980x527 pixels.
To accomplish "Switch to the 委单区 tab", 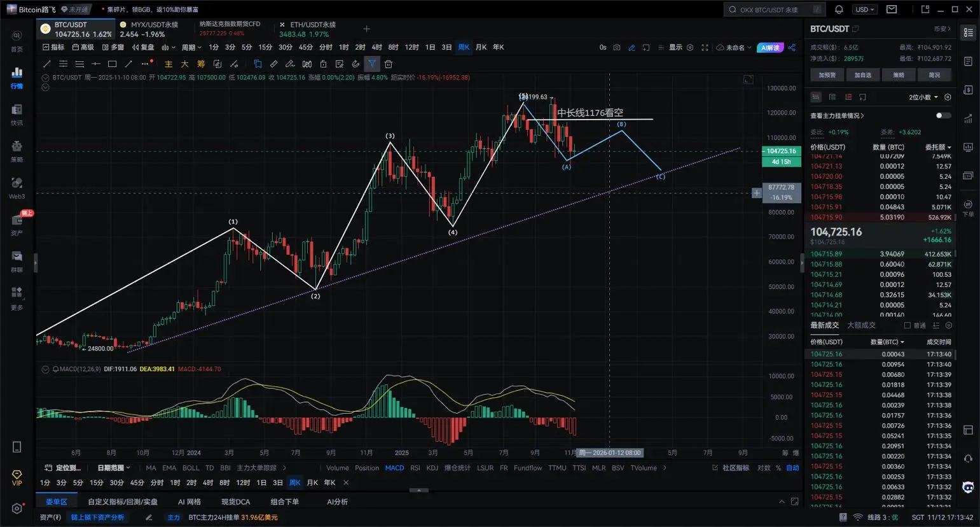I will pos(57,502).
